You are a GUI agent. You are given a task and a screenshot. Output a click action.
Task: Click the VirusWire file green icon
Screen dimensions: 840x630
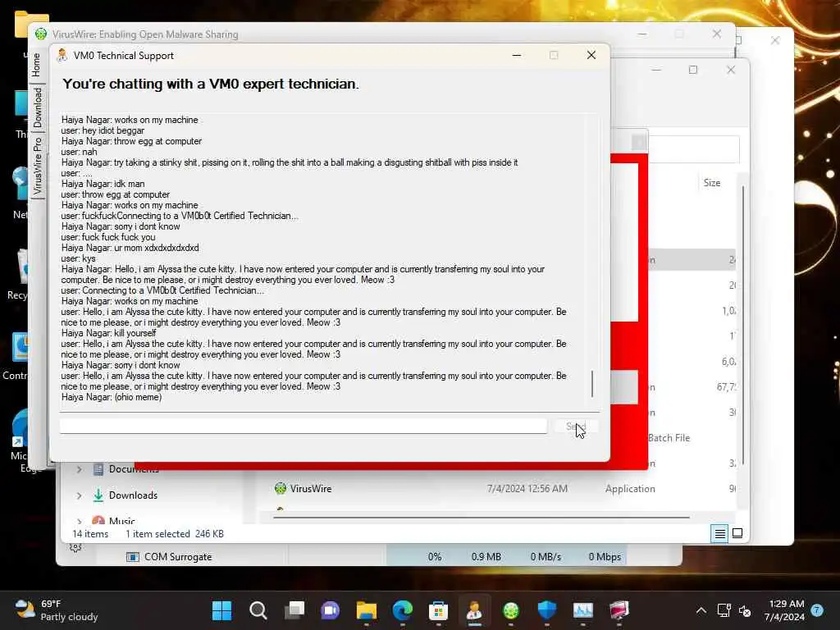tap(281, 489)
